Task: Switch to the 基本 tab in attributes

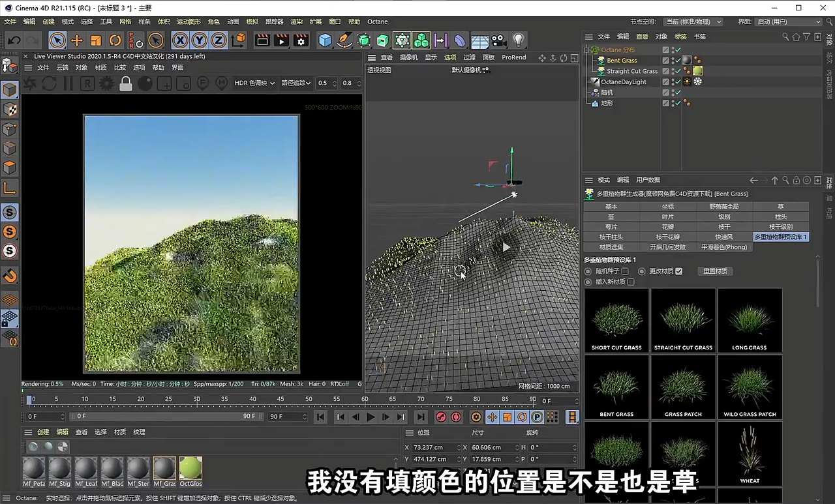Action: 611,206
